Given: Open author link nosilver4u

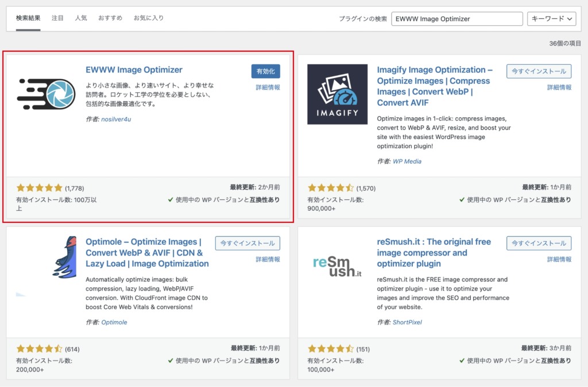Looking at the screenshot, I should click(116, 119).
